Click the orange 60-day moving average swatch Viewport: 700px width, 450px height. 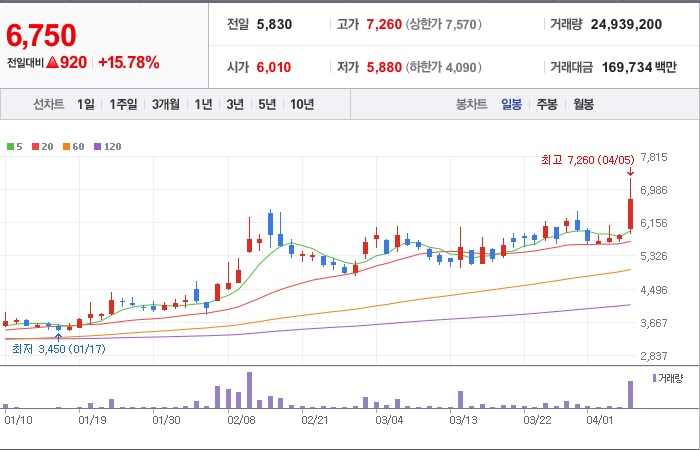click(66, 146)
